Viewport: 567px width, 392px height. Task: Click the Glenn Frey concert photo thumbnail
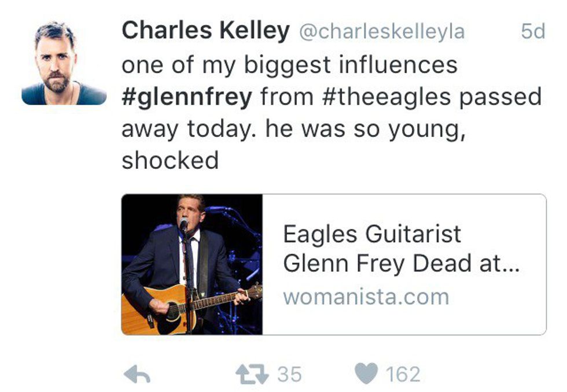click(192, 264)
